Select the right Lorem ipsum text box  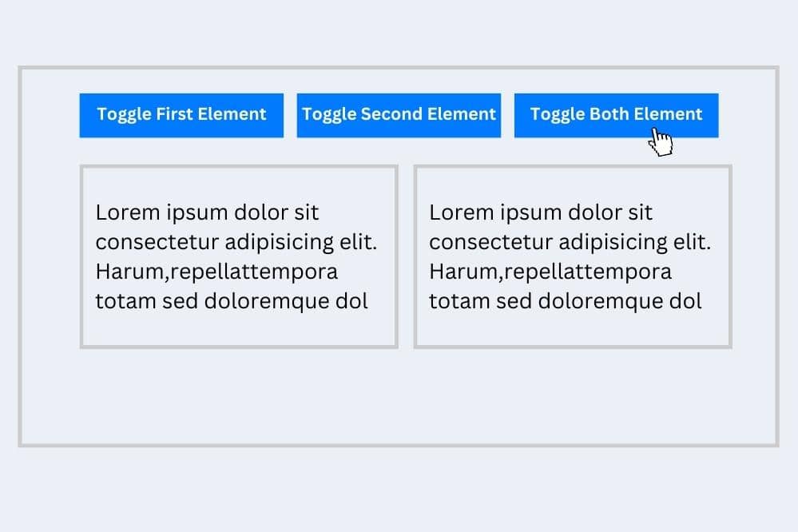pos(572,256)
